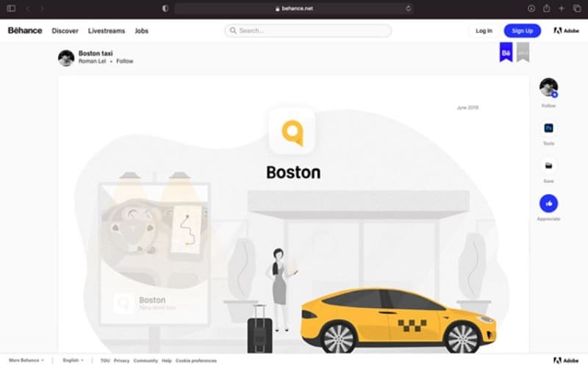Viewport: 588px width, 366px height.
Task: Expand the More Behance footer dropdown
Action: (x=26, y=360)
